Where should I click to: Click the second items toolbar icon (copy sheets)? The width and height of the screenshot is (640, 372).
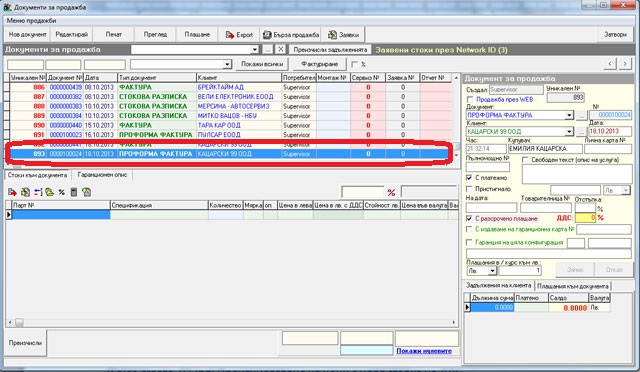coord(25,192)
